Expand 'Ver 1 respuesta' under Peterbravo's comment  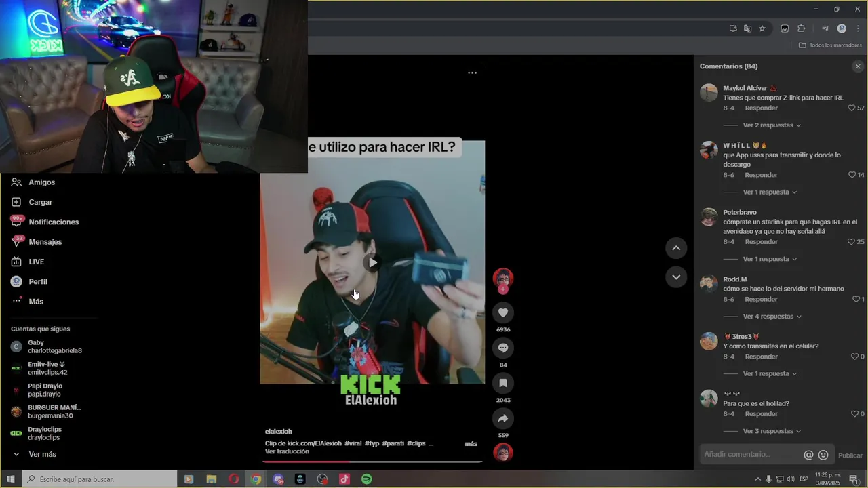[x=770, y=259]
